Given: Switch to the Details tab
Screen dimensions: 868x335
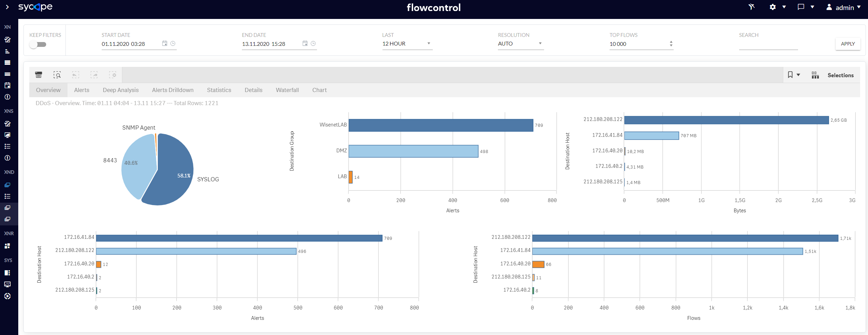Looking at the screenshot, I should (x=254, y=90).
